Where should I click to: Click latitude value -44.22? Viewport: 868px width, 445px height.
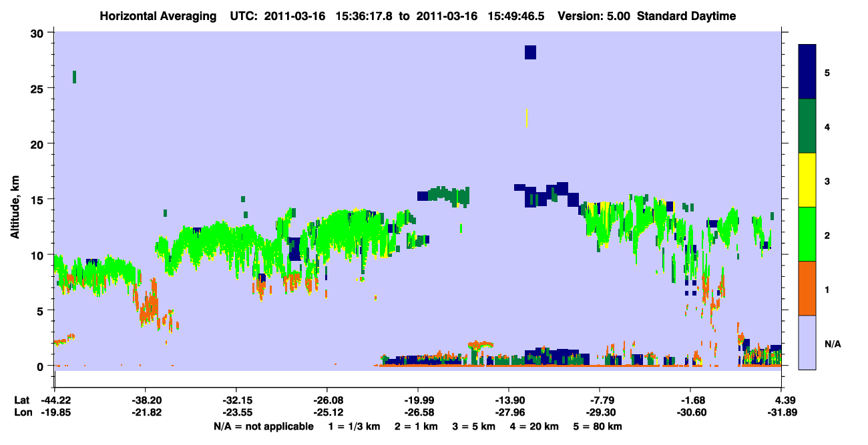[x=55, y=400]
